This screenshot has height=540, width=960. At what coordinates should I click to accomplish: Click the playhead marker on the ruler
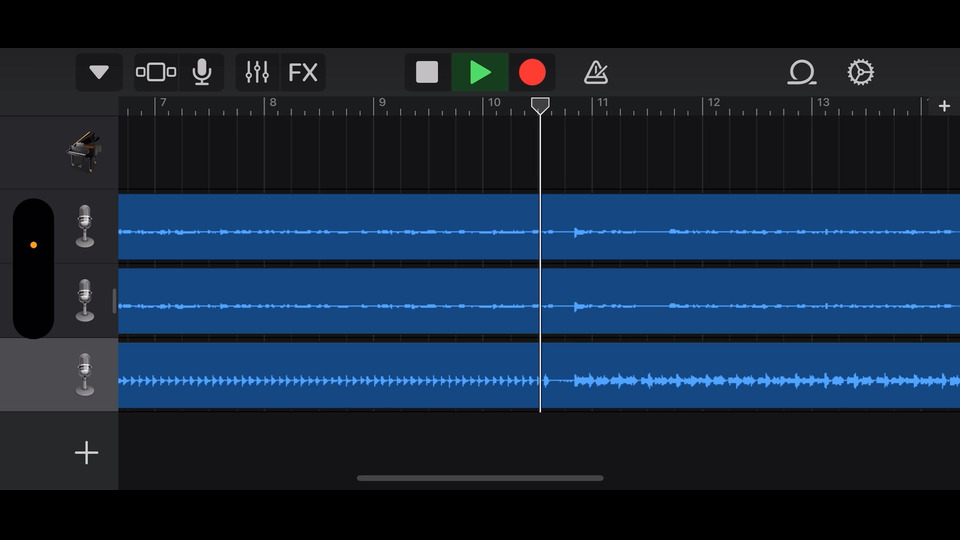click(540, 105)
